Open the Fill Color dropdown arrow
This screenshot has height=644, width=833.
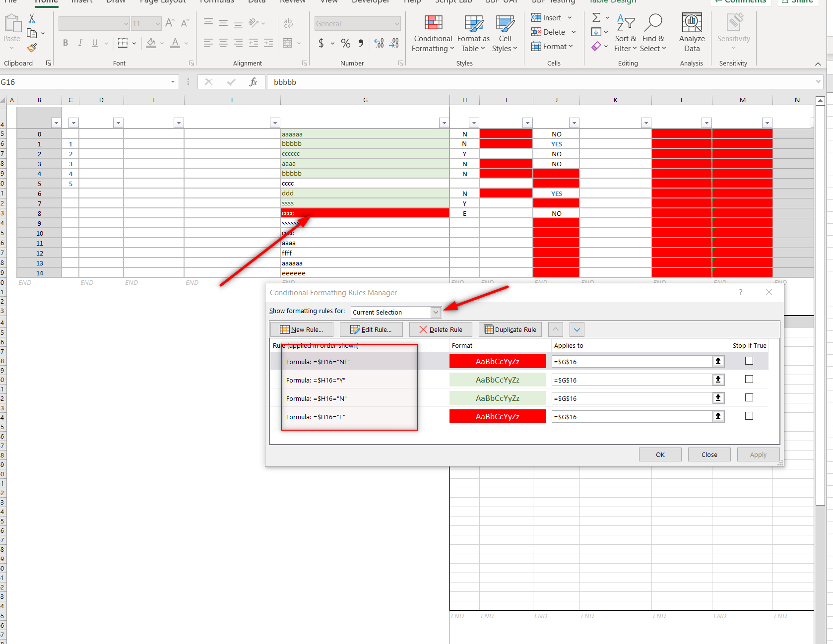[x=161, y=43]
